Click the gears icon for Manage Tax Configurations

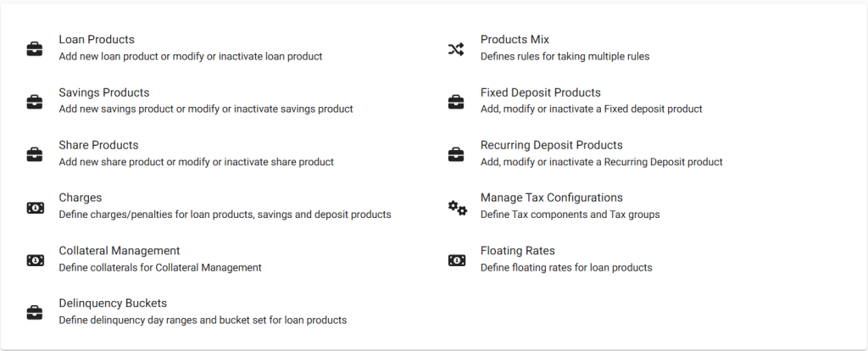pyautogui.click(x=457, y=208)
